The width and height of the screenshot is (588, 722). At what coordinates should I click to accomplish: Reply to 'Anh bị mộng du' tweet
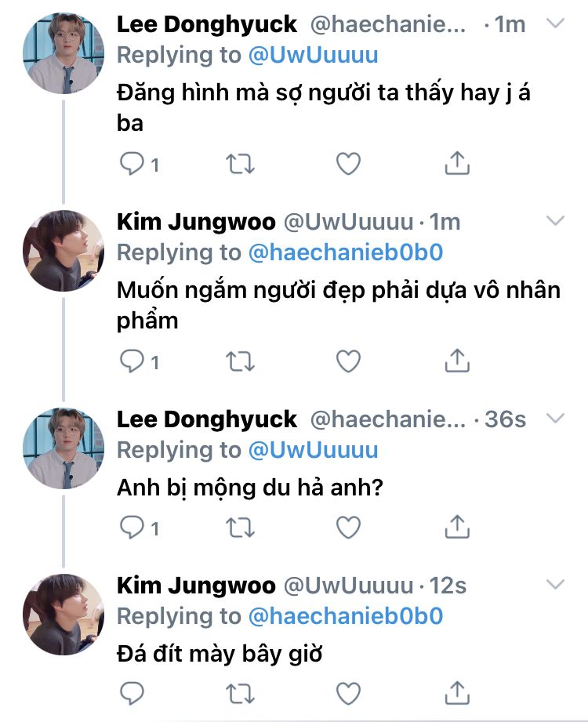pyautogui.click(x=131, y=528)
